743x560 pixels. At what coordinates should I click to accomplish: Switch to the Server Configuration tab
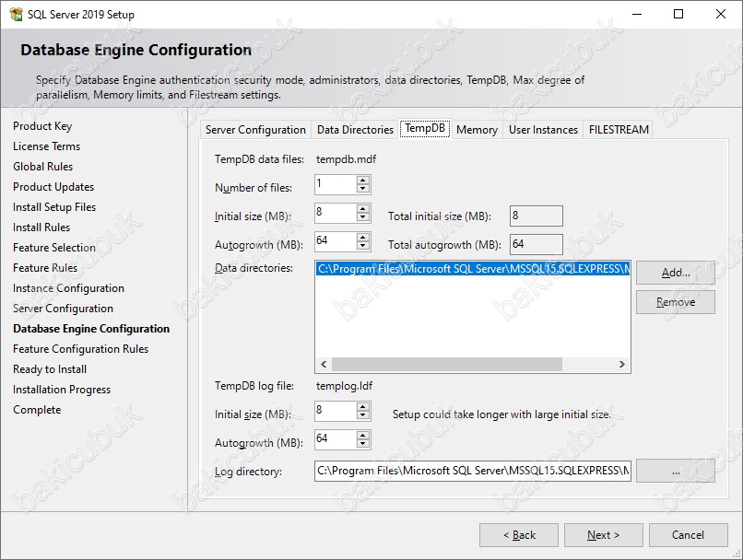(255, 130)
